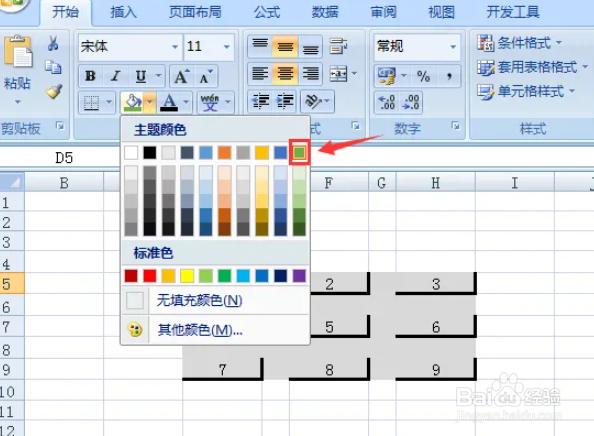Choose 无填充颜色(N) option
Viewport: 594px width, 436px height.
tap(215, 301)
